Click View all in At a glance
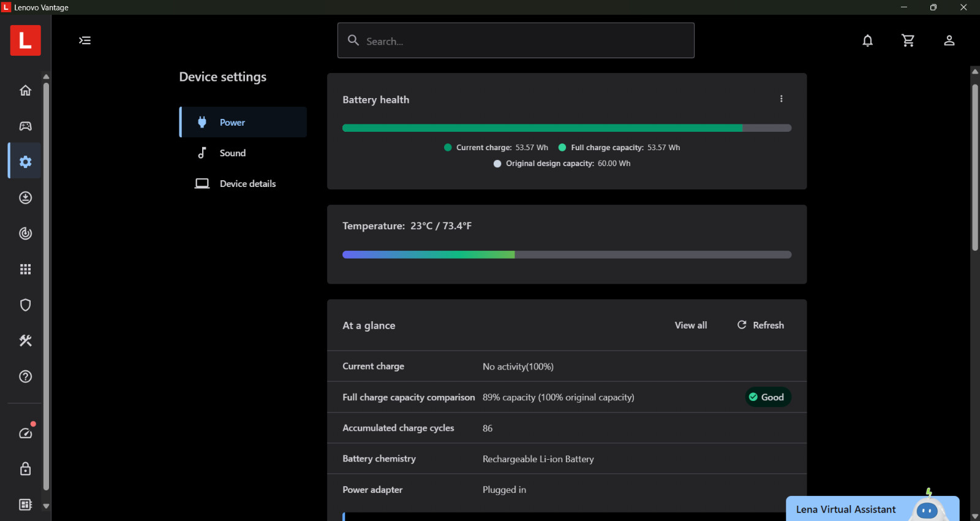Screen dimensions: 980x521 [x=691, y=325]
